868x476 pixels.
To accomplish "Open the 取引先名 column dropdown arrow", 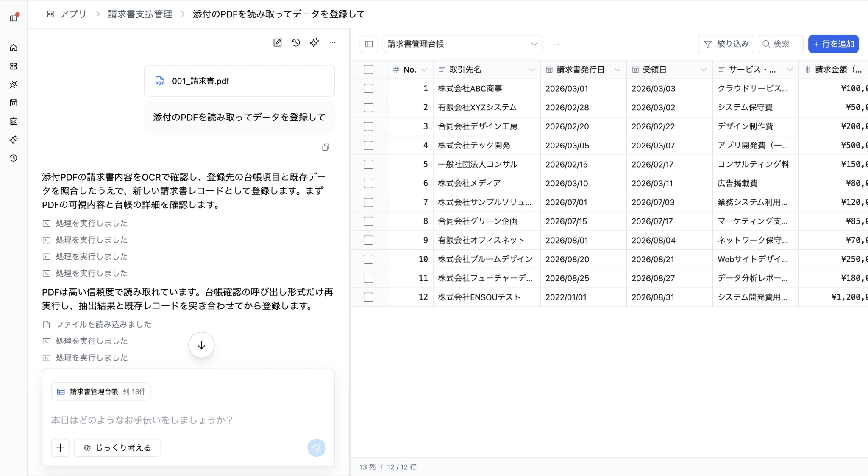I will [x=531, y=70].
